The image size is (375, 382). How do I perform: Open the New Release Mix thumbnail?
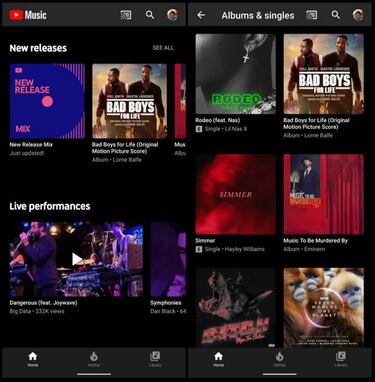(47, 101)
